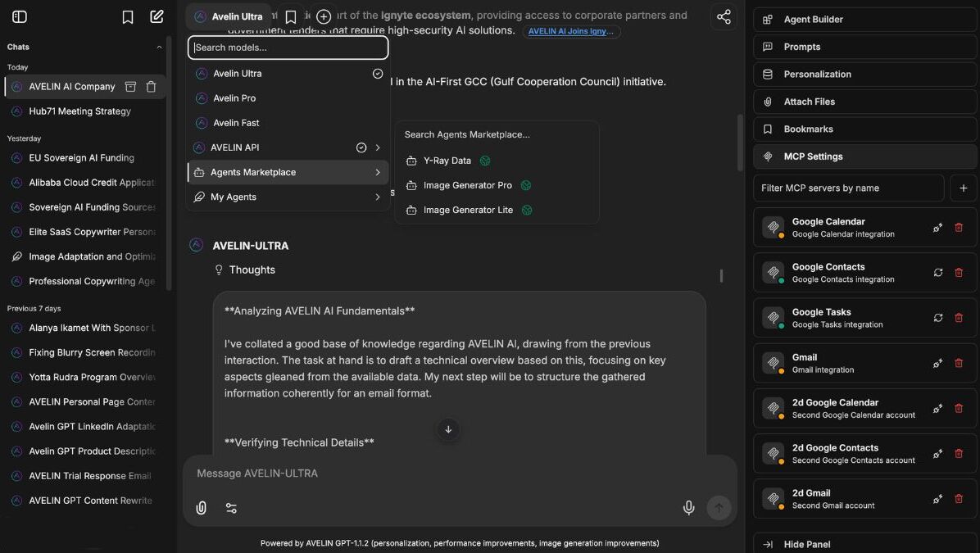Screen dimensions: 980x553
Task: Choose Y-Ray Data agent
Action: point(497,161)
